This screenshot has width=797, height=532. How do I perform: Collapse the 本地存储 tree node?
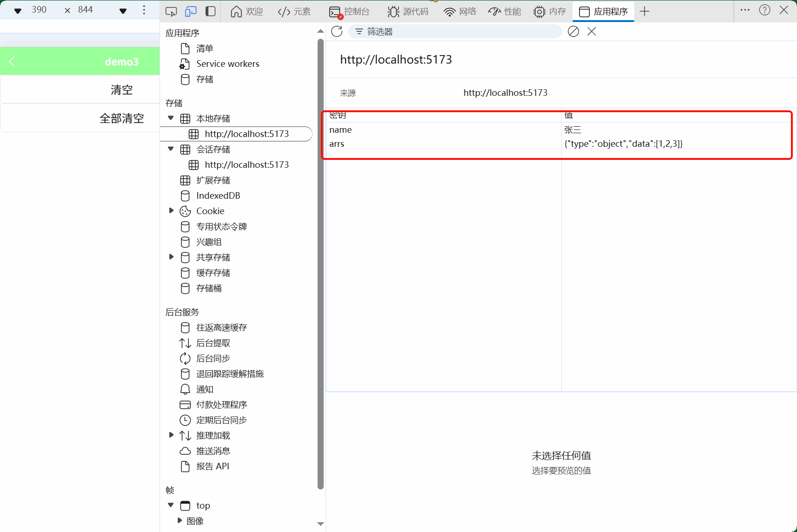click(170, 118)
